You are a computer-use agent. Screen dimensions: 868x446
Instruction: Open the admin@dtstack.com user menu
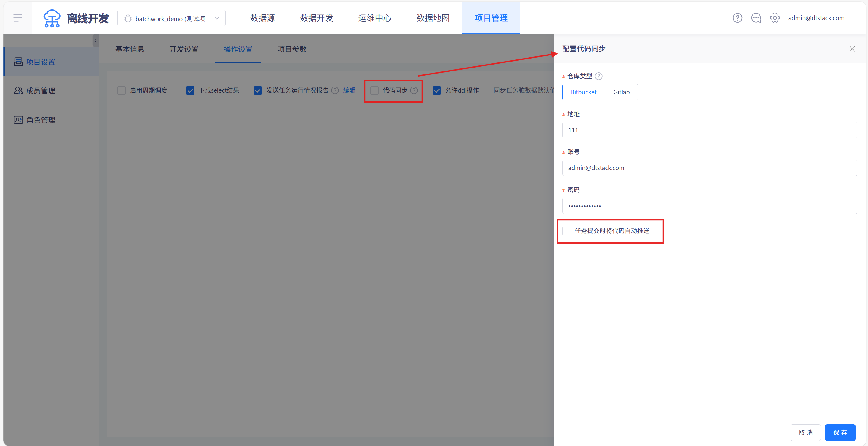pyautogui.click(x=816, y=18)
